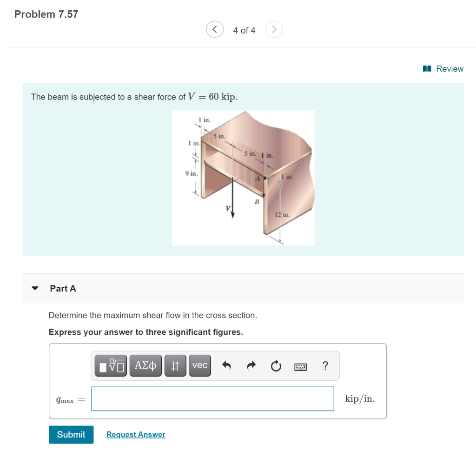The width and height of the screenshot is (476, 457).
Task: Open the next item chevron
Action: [x=274, y=29]
